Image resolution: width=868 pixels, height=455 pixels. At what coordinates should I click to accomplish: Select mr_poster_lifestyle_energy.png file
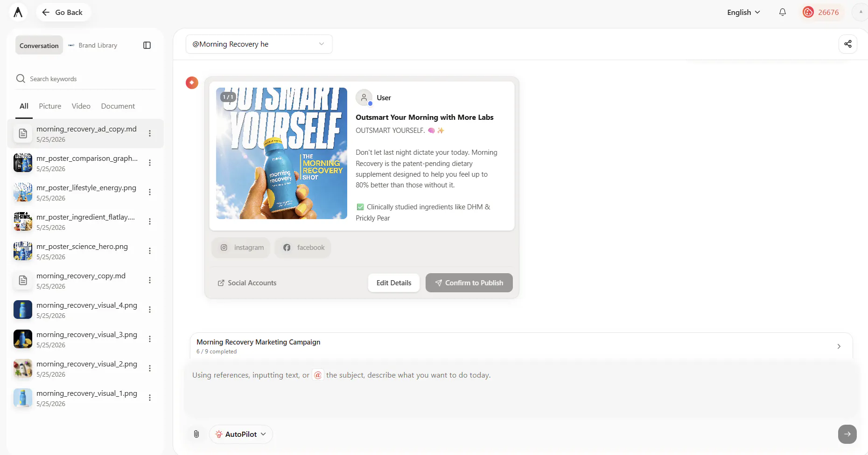pyautogui.click(x=85, y=192)
